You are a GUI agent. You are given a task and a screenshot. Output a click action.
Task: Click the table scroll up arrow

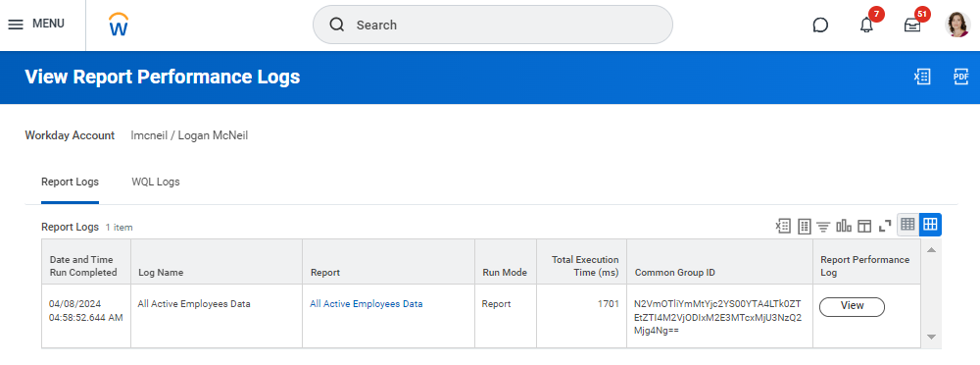[x=931, y=250]
